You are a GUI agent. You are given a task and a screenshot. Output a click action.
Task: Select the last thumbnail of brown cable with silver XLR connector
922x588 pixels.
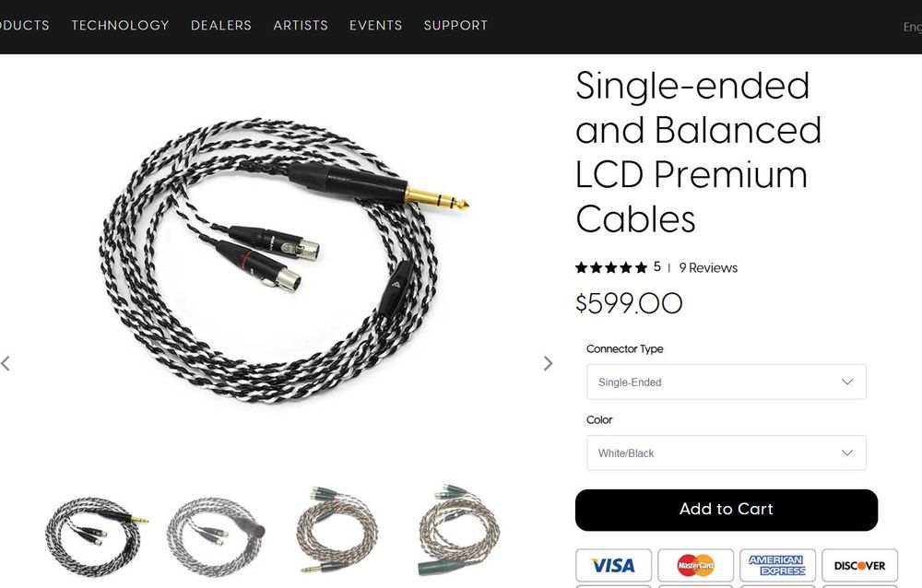tap(459, 530)
